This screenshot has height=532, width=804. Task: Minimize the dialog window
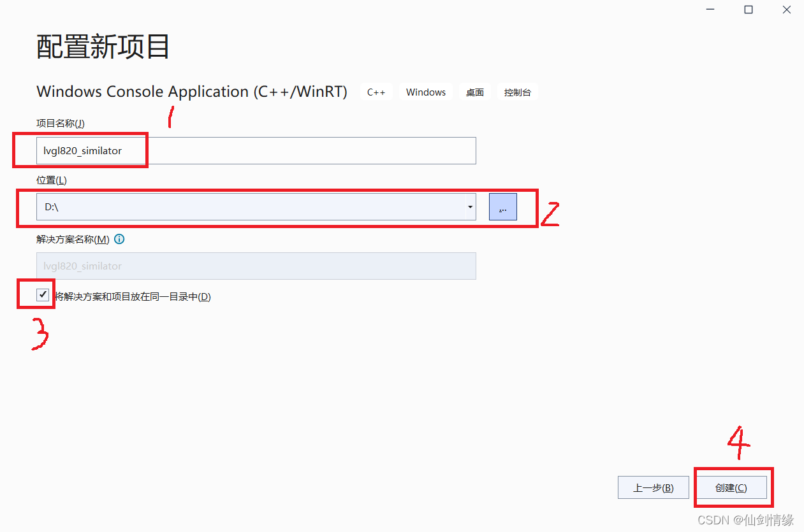[711, 10]
